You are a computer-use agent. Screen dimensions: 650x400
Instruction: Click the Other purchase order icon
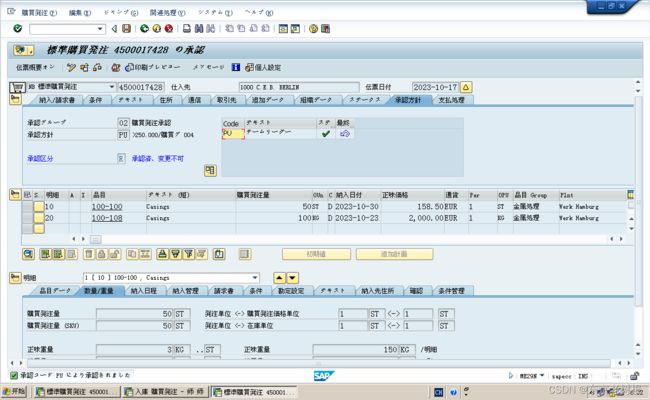point(85,67)
